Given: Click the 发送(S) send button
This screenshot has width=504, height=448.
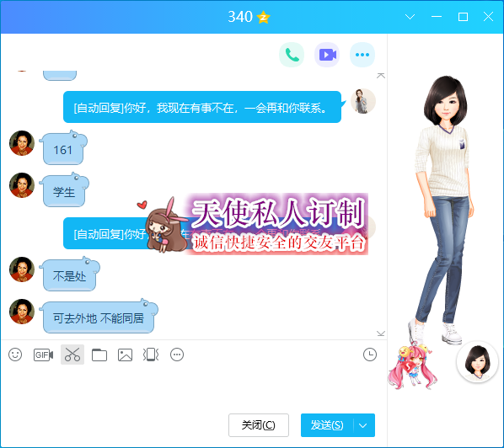Looking at the screenshot, I should tap(327, 425).
